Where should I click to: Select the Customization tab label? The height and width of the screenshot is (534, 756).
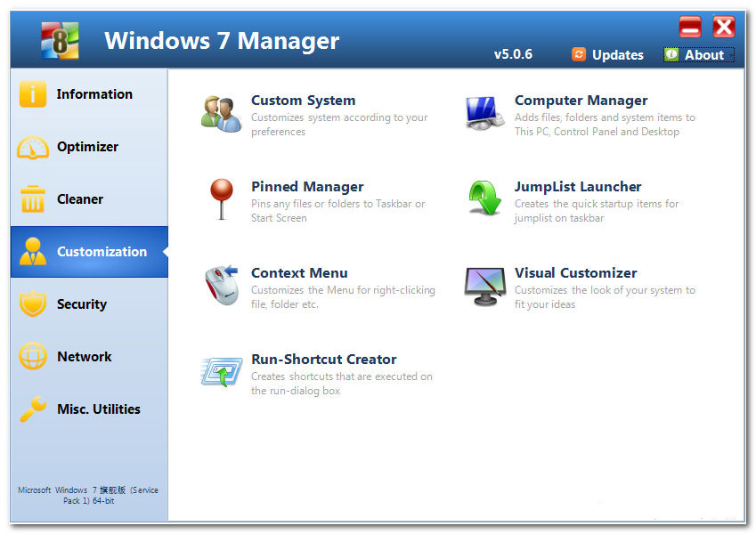click(102, 252)
